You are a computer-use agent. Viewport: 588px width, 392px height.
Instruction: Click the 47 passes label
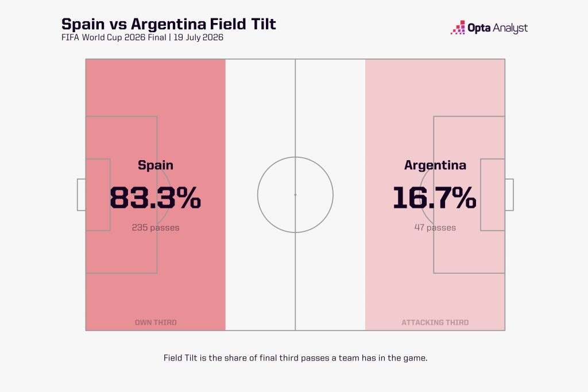(435, 227)
